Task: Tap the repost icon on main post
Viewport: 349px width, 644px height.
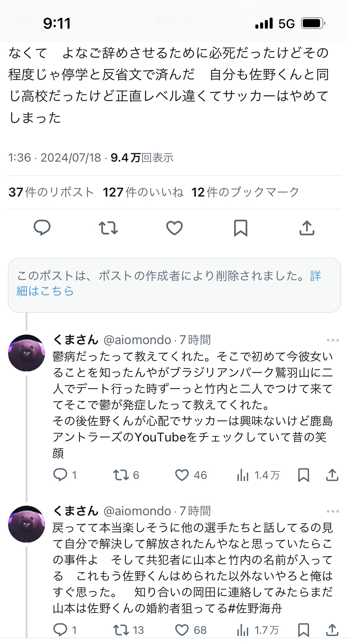Action: 108,228
